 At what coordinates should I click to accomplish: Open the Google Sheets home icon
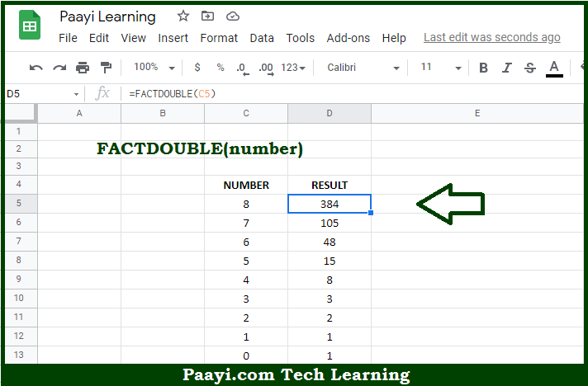tap(30, 25)
